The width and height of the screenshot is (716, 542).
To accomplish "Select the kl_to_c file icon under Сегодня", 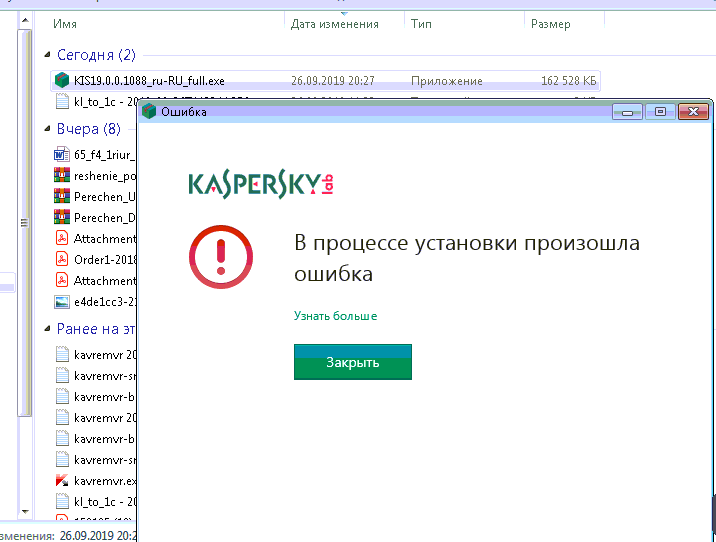I will click(x=62, y=101).
